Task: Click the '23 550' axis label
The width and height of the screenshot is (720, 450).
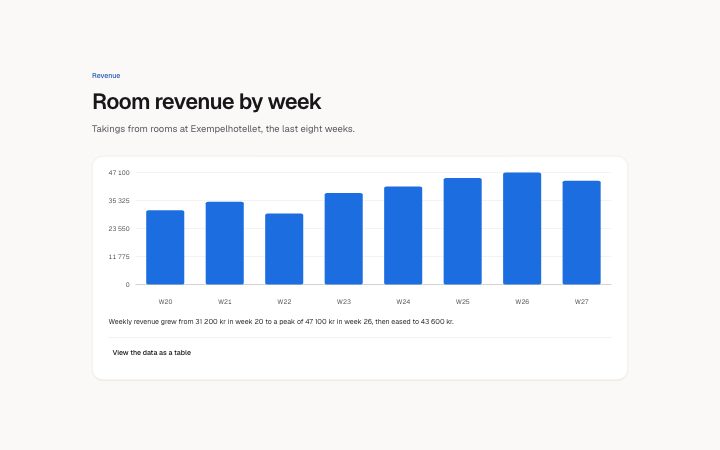Action: coord(119,229)
